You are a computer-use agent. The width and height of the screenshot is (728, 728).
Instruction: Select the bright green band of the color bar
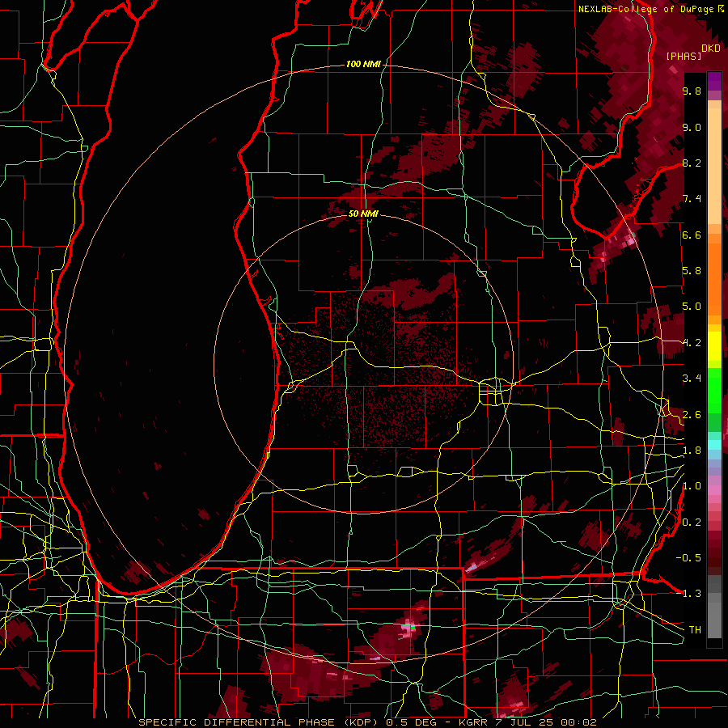(714, 390)
